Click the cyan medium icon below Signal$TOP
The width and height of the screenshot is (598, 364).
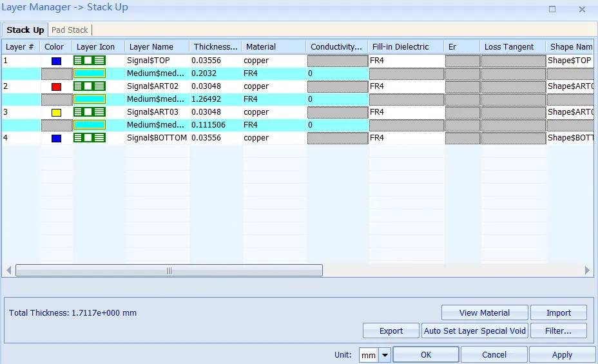pyautogui.click(x=89, y=73)
